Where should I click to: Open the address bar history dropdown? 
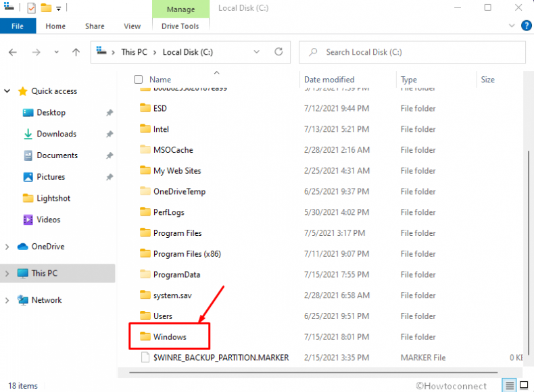[x=256, y=52]
